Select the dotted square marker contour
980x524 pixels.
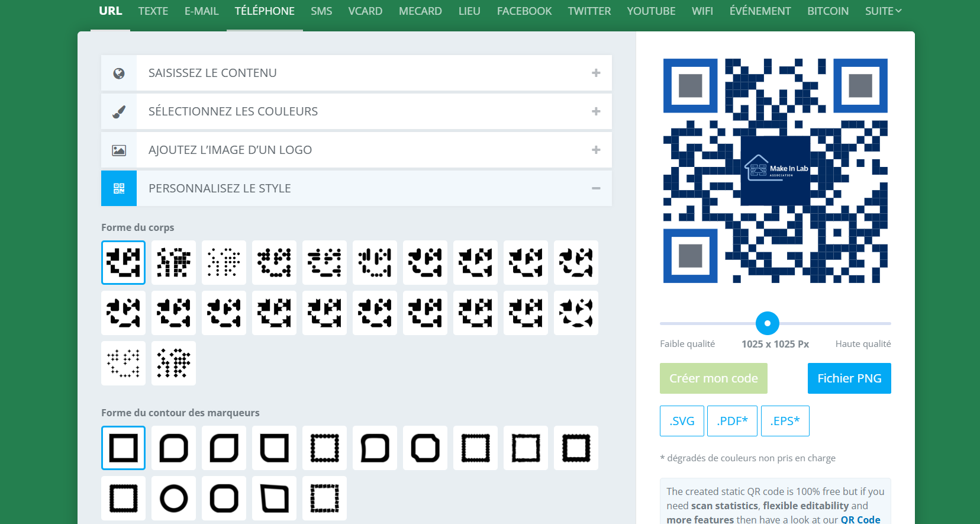tap(324, 448)
